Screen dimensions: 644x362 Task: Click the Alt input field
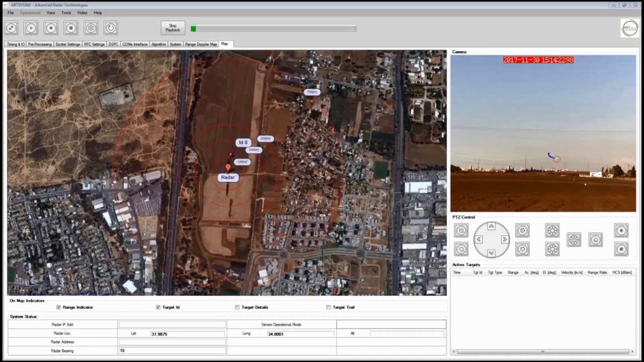coord(407,334)
